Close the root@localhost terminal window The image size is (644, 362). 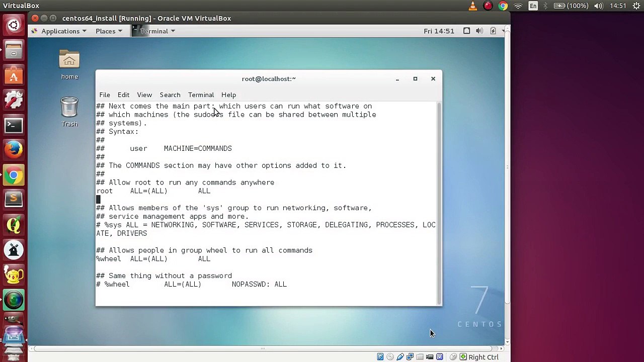[x=433, y=79]
